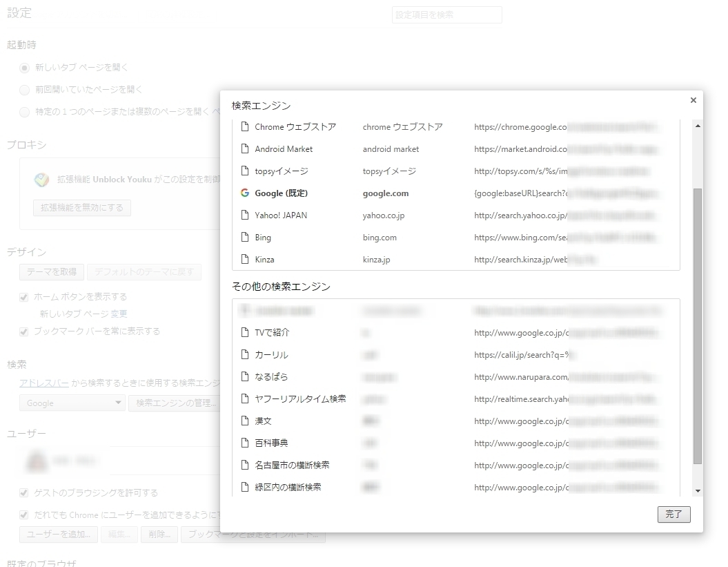Click the 変更 link for new tab page
This screenshot has height=567, width=728.
119,314
